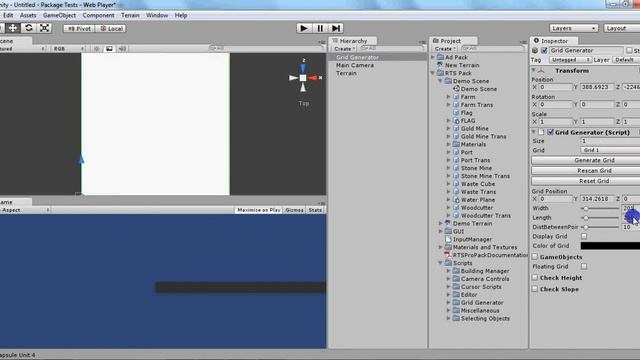The height and width of the screenshot is (360, 640).
Task: Click the Width slider handle
Action: tap(586, 208)
